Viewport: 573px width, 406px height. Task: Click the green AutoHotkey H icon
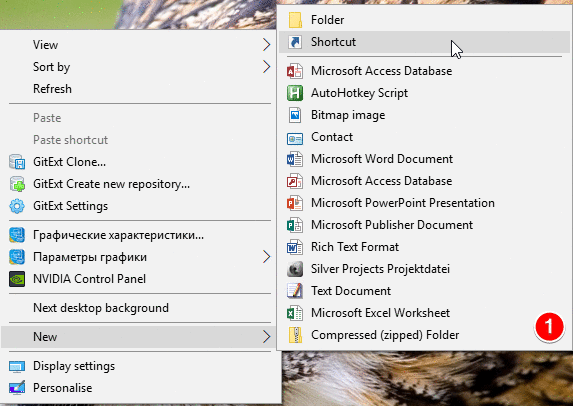295,93
